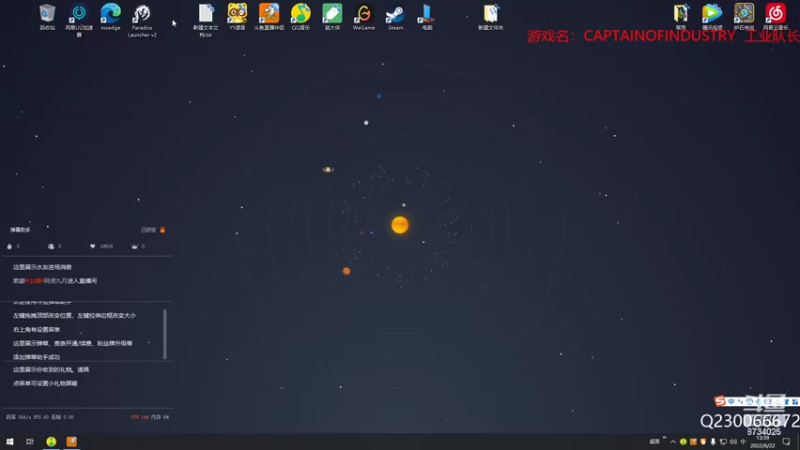Open the Tencent Video desktop shortcut

[712, 16]
